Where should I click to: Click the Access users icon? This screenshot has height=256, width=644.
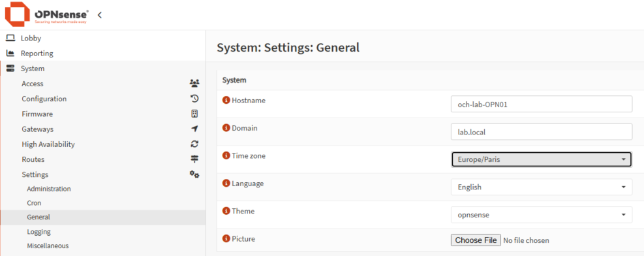tap(194, 84)
